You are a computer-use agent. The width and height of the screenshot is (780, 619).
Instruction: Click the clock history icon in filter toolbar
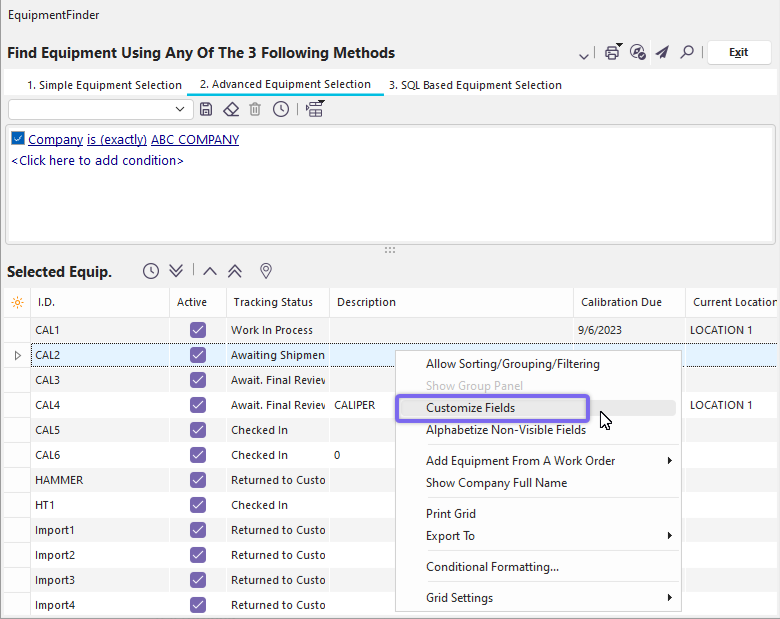281,109
